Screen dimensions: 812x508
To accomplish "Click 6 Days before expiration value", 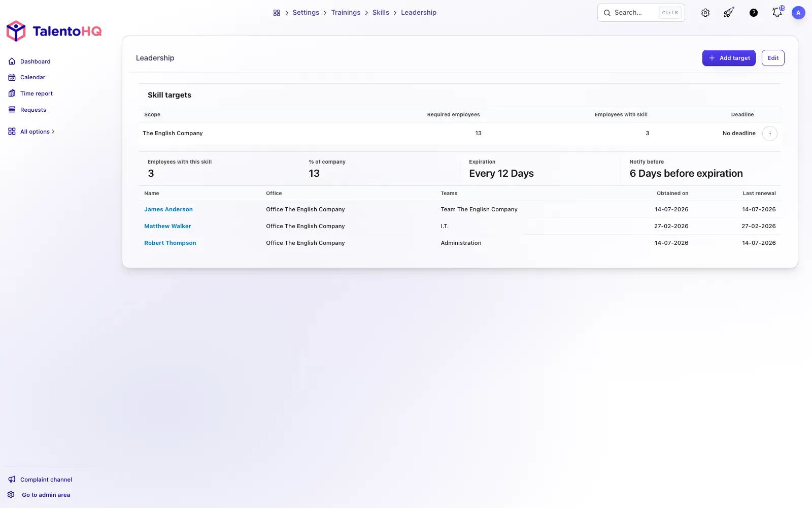I will coord(686,173).
